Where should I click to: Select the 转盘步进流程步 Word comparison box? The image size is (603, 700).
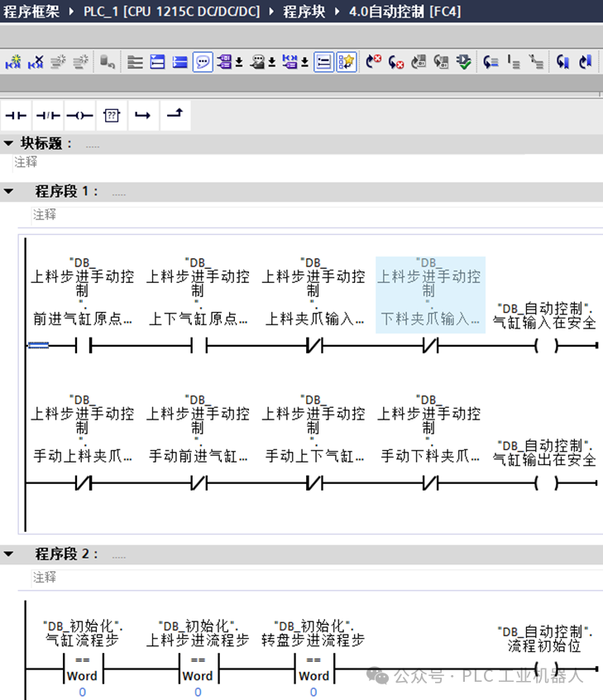(x=314, y=669)
